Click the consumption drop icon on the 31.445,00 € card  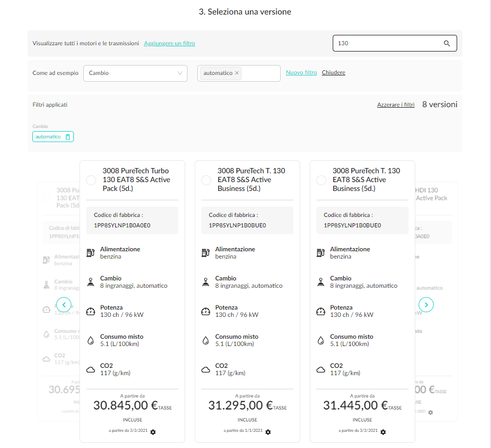321,340
